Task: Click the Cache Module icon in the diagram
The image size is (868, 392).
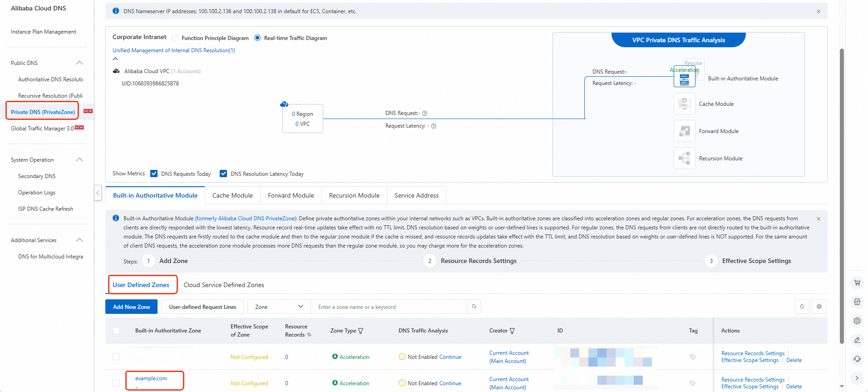Action: [685, 104]
